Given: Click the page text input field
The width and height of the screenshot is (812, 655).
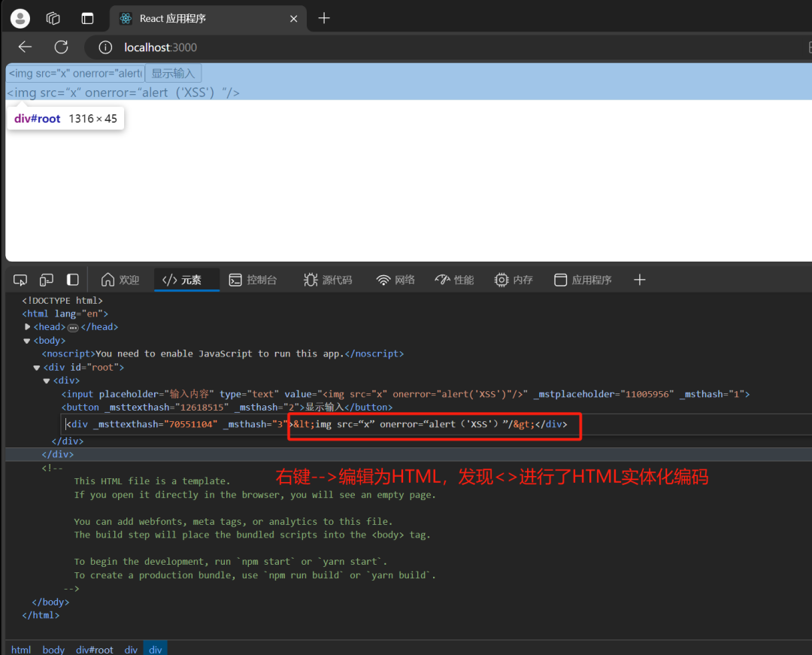Looking at the screenshot, I should coord(76,73).
